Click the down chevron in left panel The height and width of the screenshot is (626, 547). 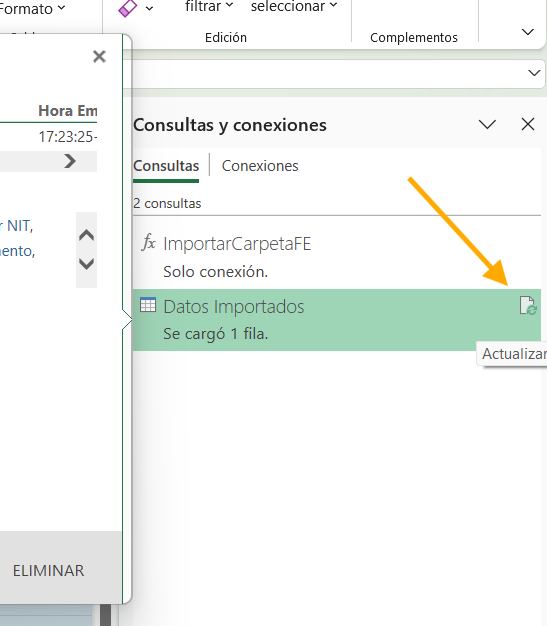click(x=86, y=264)
